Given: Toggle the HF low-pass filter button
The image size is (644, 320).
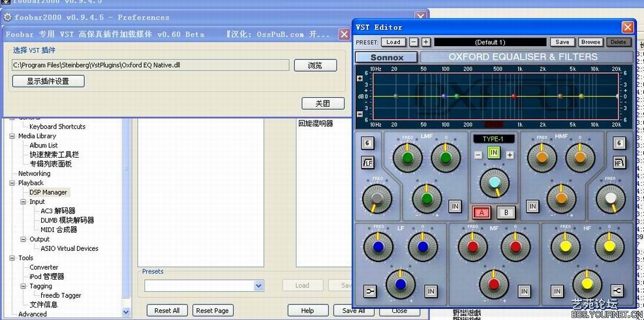Looking at the screenshot, I should [619, 162].
